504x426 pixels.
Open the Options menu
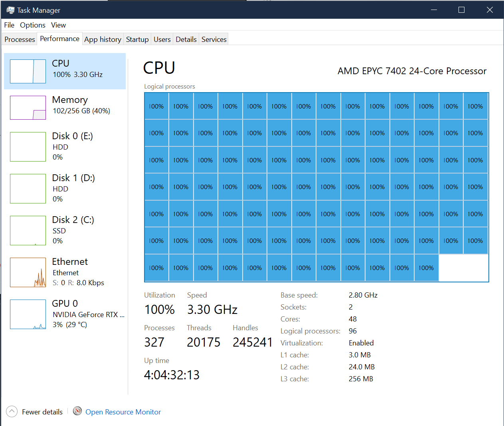tap(32, 25)
